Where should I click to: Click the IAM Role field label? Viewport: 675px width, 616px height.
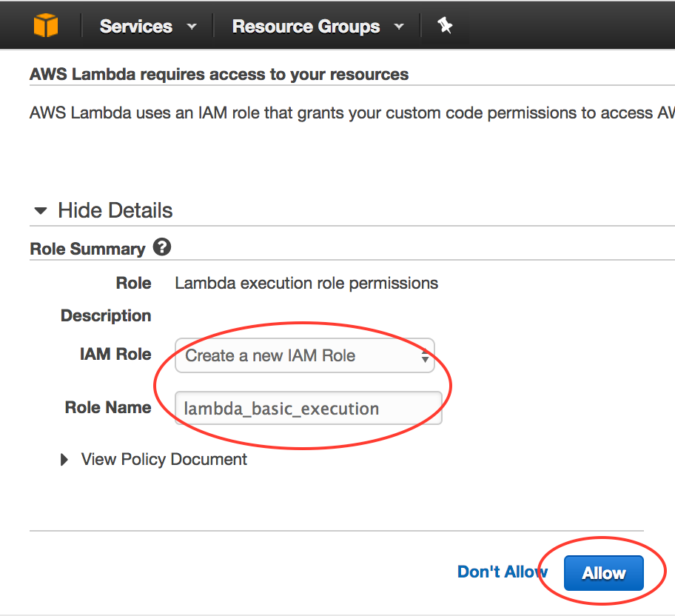click(115, 354)
